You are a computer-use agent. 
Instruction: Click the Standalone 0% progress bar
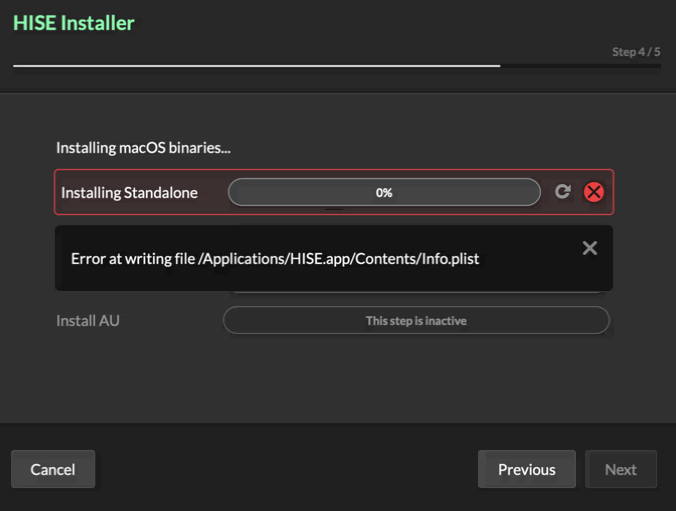(384, 192)
